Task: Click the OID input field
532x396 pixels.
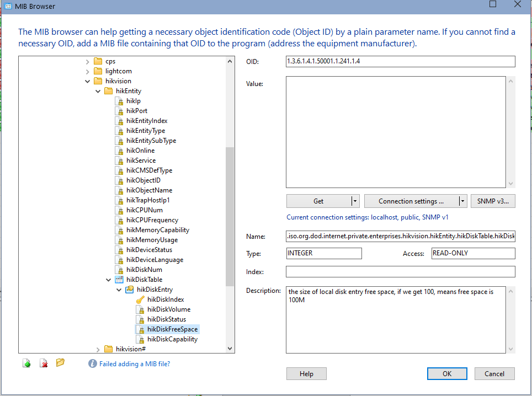Action: (x=400, y=61)
